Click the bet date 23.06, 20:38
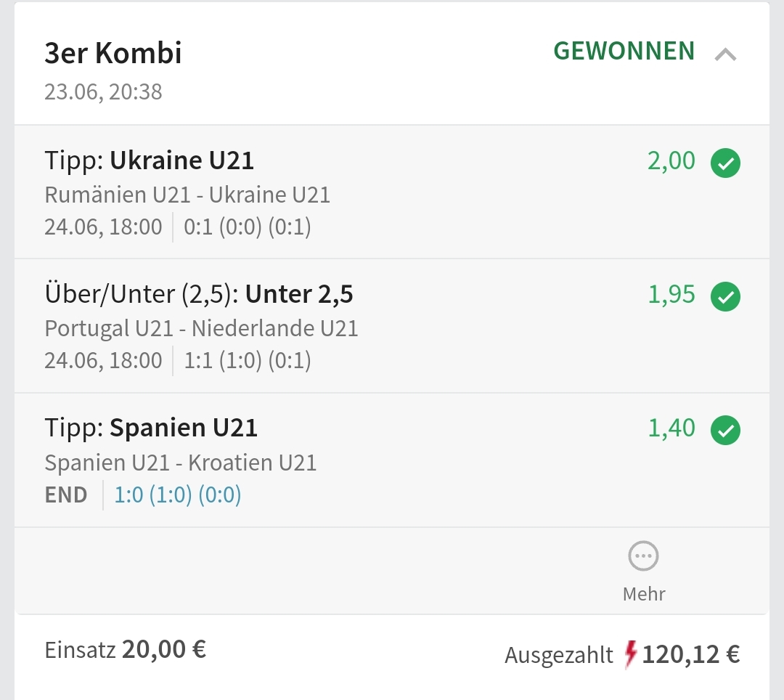The height and width of the screenshot is (700, 784). [103, 92]
